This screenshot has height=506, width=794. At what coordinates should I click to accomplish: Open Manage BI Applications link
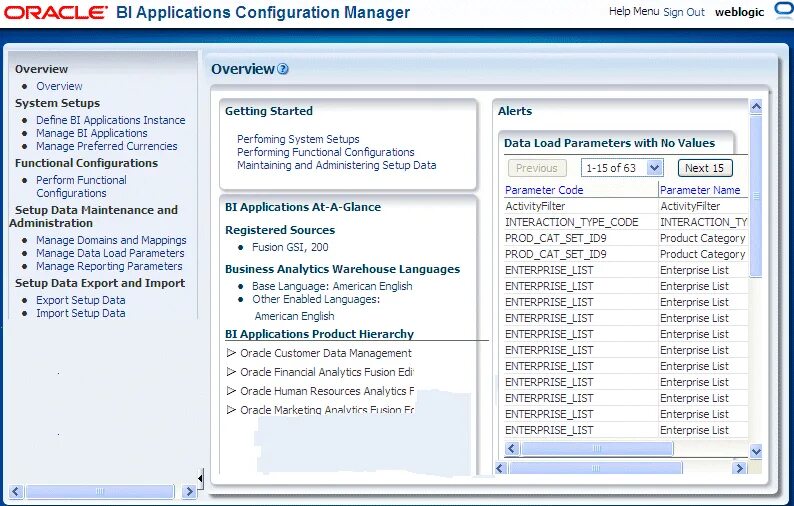tap(92, 133)
